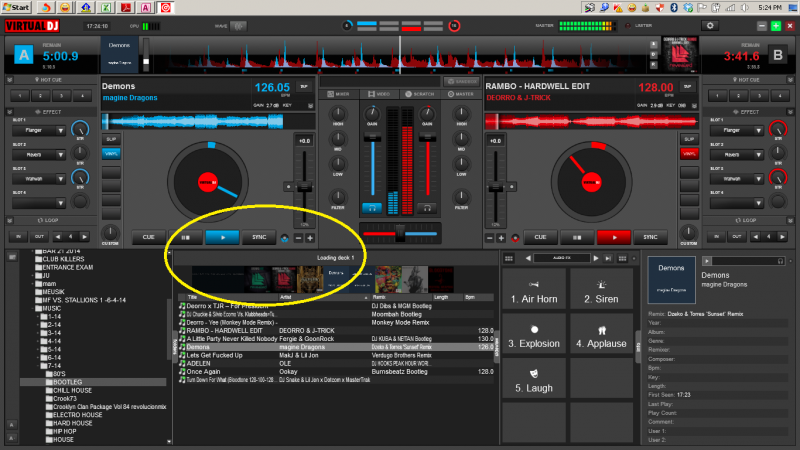Select deck B letter badge
Viewport: 800px width, 450px height.
[x=778, y=55]
